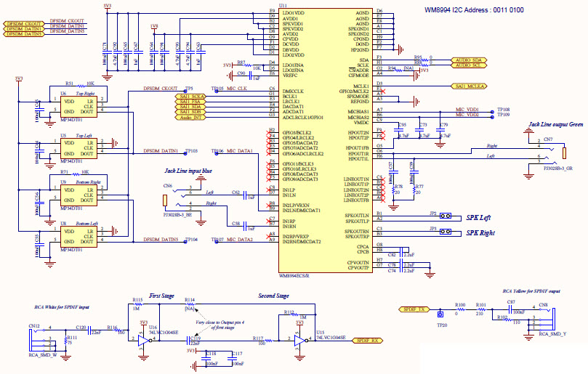Select the U15 inverter gate symbol

[x=301, y=341]
